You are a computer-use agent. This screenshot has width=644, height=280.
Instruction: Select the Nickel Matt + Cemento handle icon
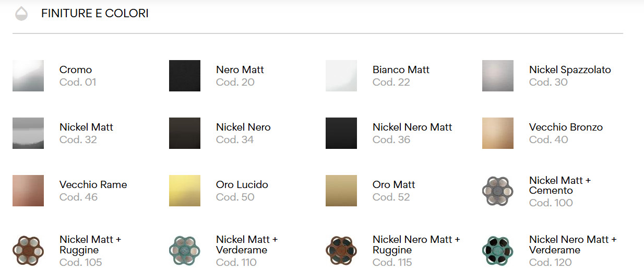click(497, 191)
